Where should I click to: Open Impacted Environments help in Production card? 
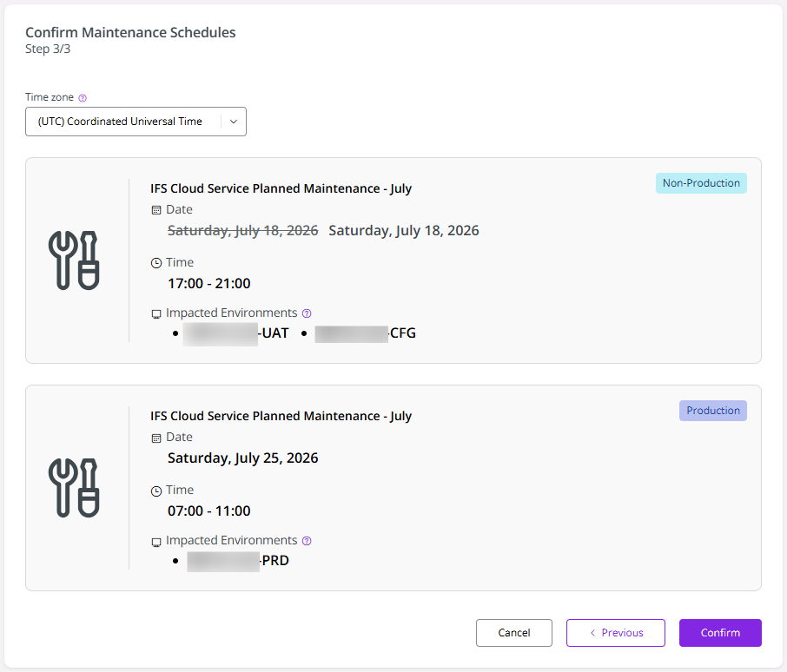point(307,541)
